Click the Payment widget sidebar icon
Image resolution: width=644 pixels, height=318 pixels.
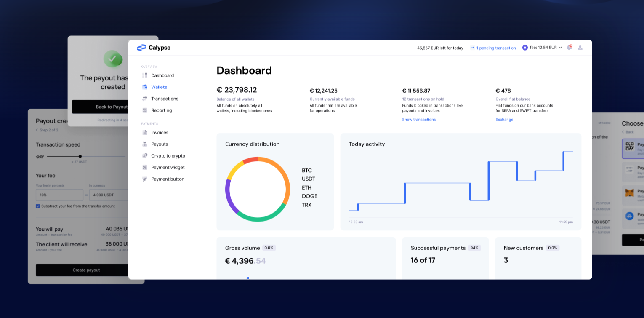click(x=145, y=167)
